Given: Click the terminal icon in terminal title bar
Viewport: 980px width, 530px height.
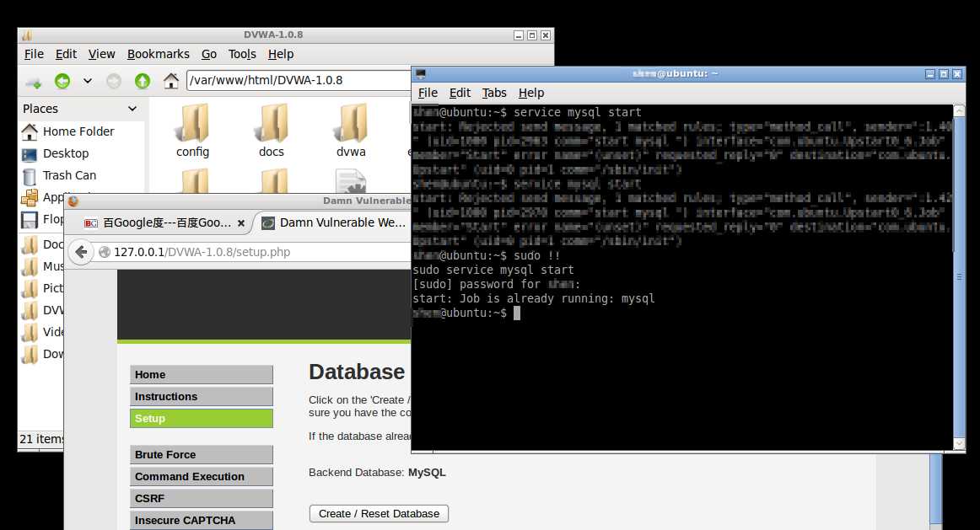Looking at the screenshot, I should (x=421, y=74).
